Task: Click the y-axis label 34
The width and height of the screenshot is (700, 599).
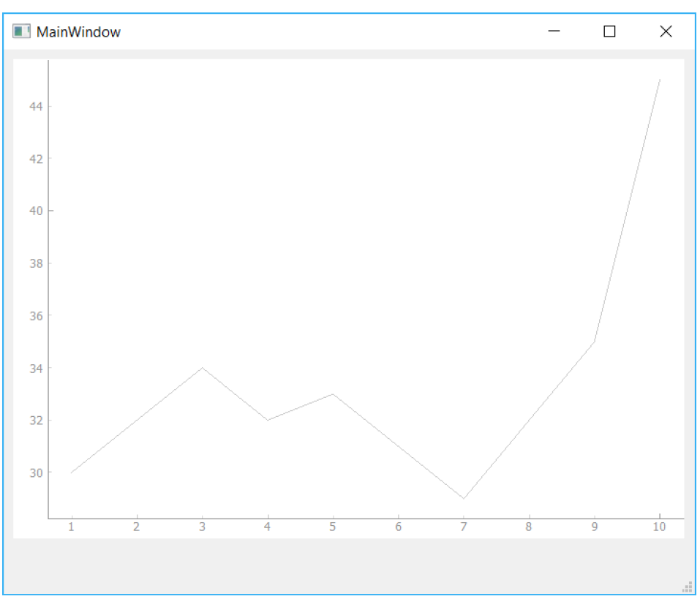Action: [x=36, y=369]
